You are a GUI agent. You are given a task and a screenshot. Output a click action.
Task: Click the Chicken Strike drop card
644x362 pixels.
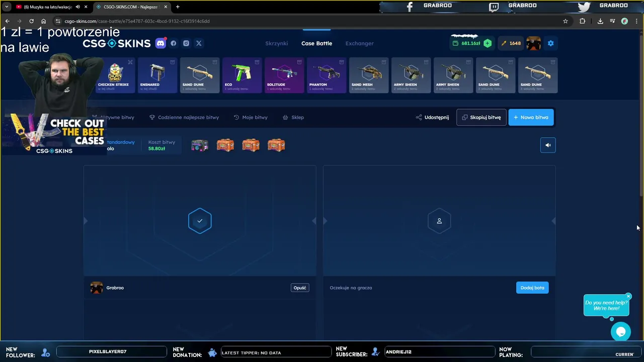point(115,75)
